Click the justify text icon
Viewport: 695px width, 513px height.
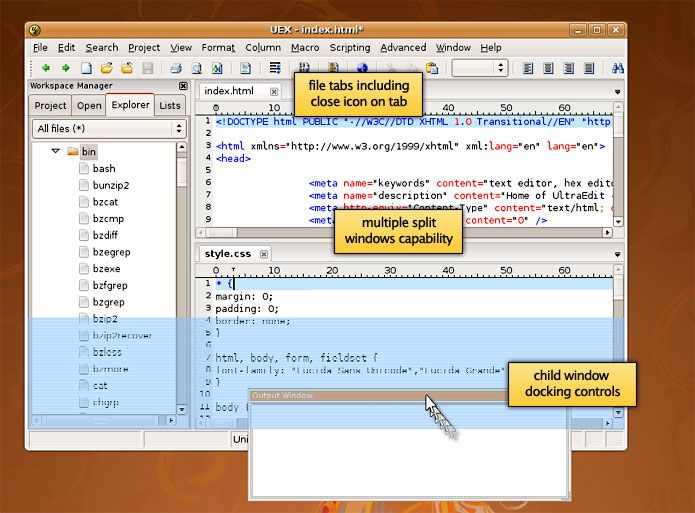(x=589, y=68)
